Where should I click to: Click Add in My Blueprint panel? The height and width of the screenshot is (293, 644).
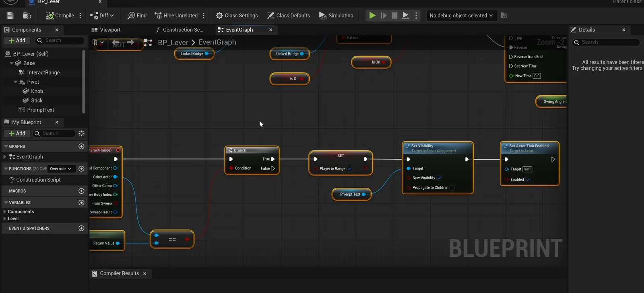pos(17,133)
